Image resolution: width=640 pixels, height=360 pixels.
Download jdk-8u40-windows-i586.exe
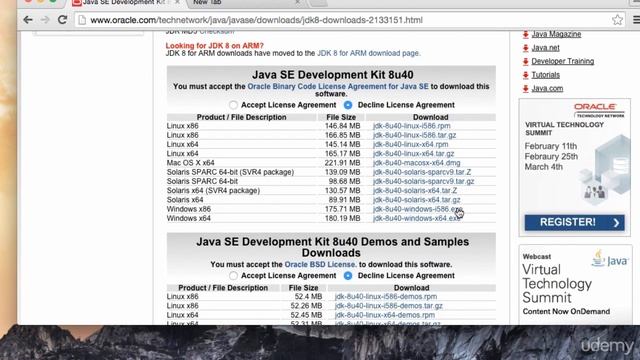click(x=417, y=209)
